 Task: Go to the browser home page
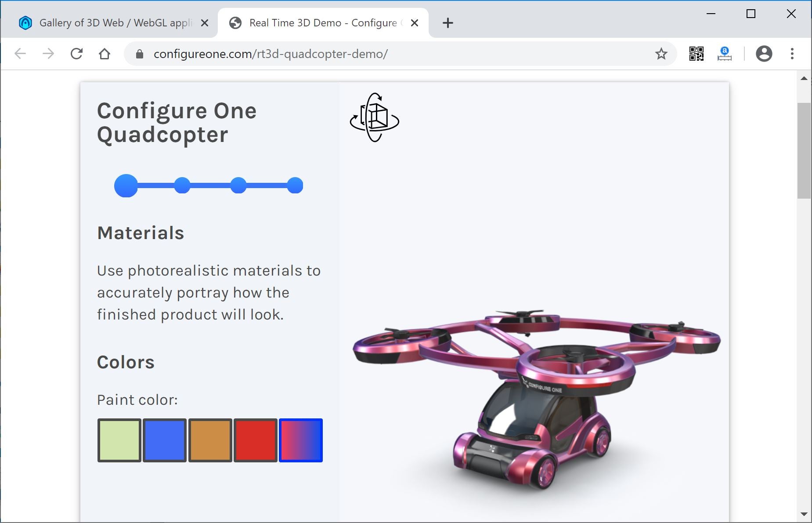[105, 54]
